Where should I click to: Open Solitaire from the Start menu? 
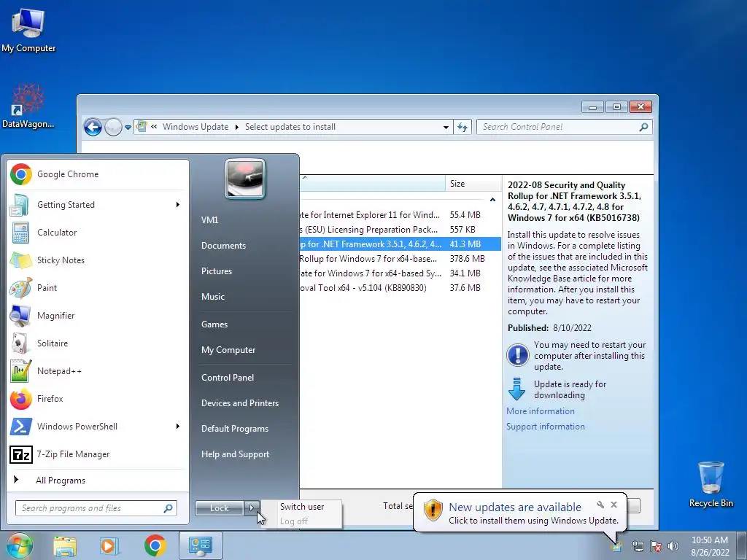click(x=98, y=343)
